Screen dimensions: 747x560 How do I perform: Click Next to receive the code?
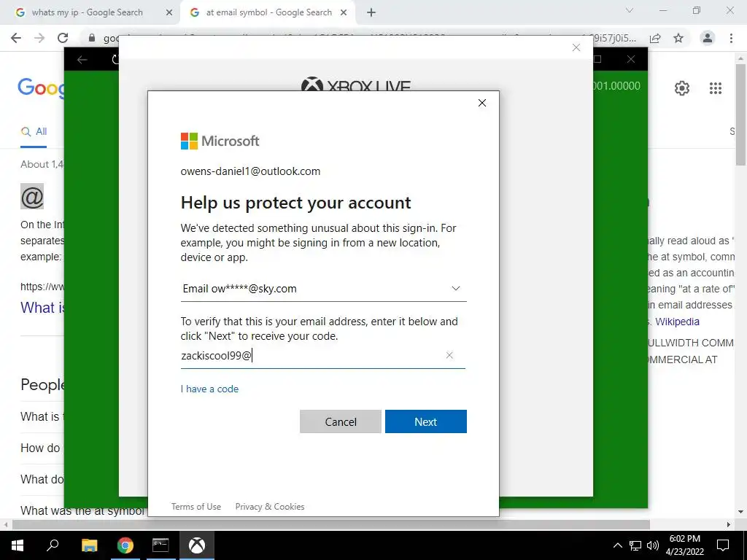(x=425, y=421)
